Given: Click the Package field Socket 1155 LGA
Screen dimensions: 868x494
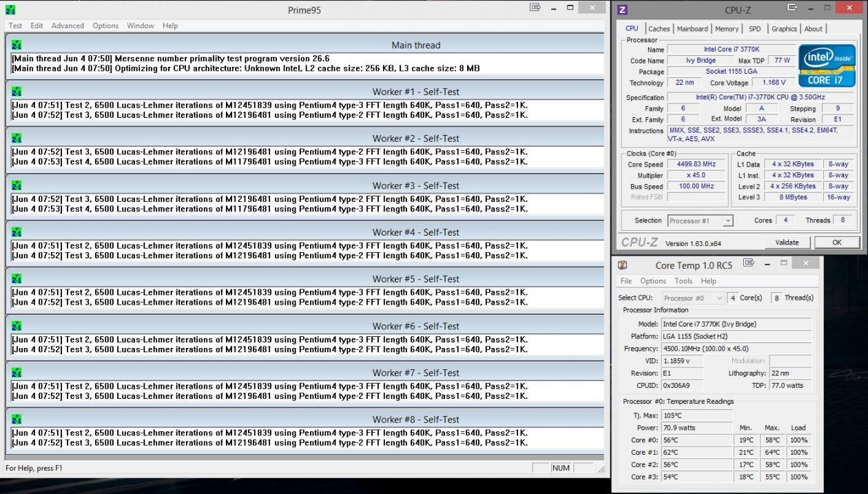Looking at the screenshot, I should point(730,72).
